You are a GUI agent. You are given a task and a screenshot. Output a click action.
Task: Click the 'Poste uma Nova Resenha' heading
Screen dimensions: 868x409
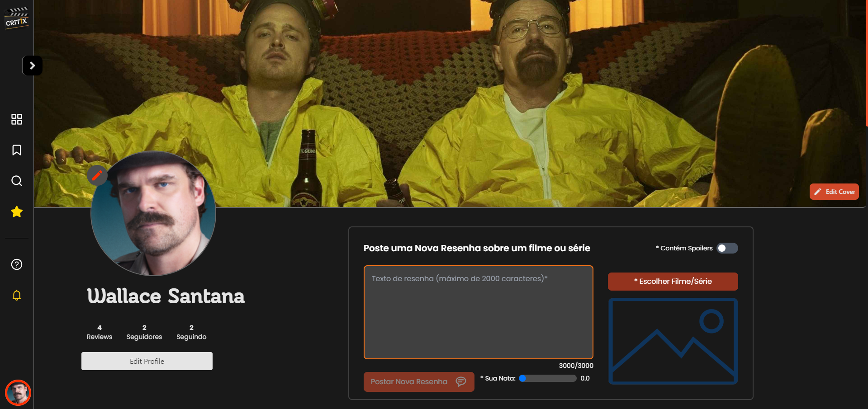click(477, 248)
